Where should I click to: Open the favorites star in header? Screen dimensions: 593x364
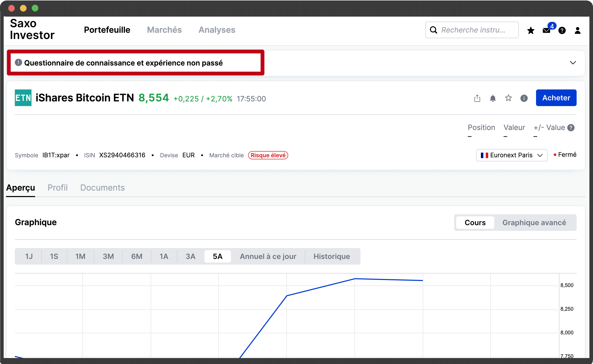(x=531, y=30)
